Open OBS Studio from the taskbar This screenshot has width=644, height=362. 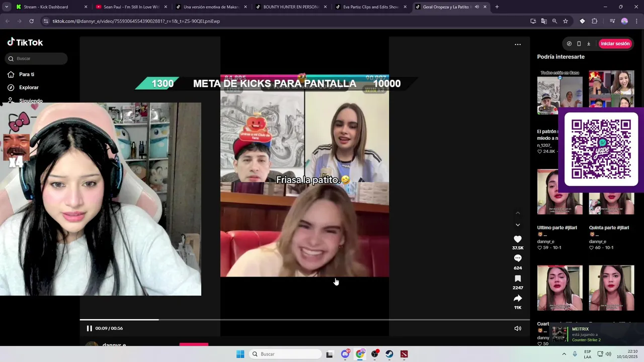[x=375, y=354]
